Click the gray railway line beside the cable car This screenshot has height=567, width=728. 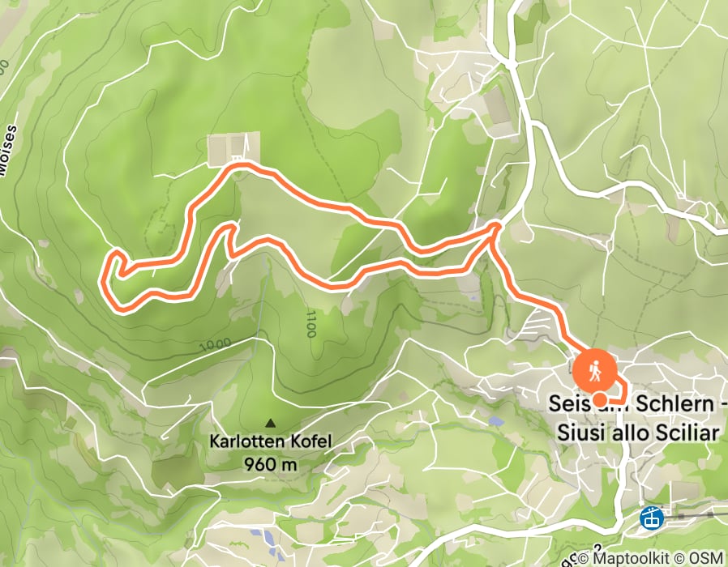pos(695,515)
